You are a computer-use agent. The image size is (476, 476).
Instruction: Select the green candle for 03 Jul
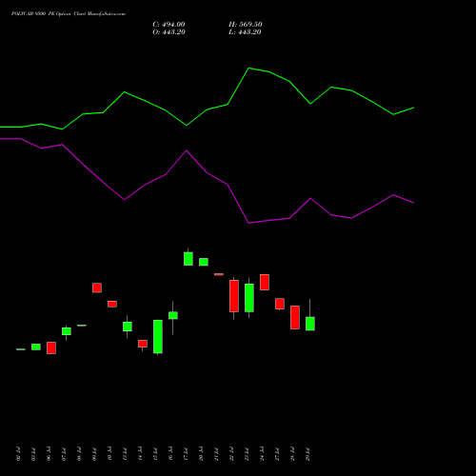36,347
